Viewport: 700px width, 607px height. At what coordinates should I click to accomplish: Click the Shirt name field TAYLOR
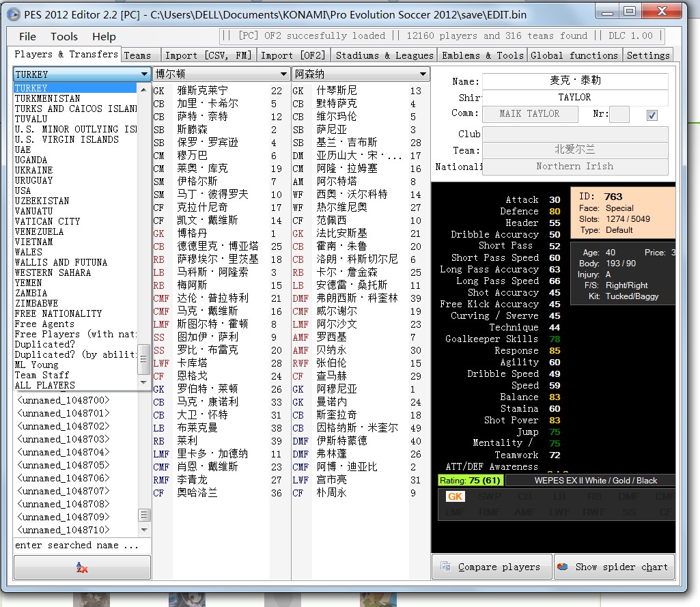click(575, 98)
